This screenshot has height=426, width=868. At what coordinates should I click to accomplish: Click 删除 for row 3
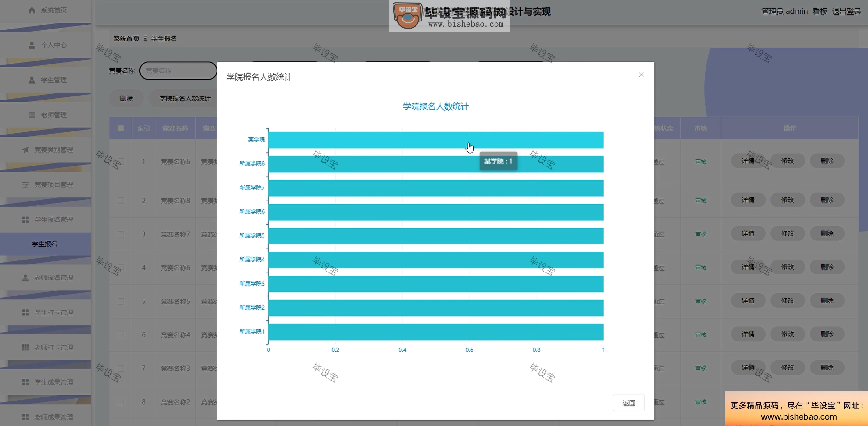click(x=827, y=233)
